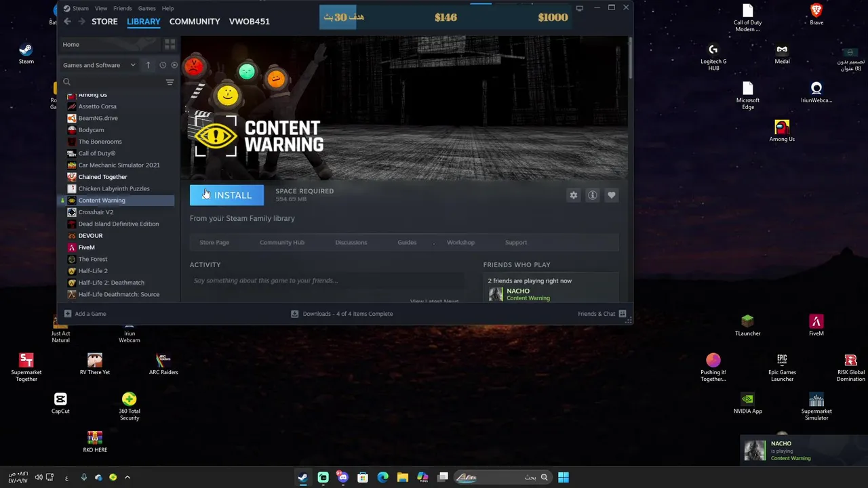Open the Brave desktop shortcut

(x=816, y=15)
